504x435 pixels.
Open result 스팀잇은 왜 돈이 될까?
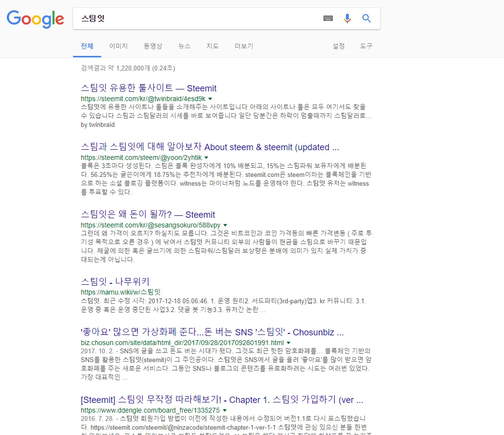pyautogui.click(x=148, y=214)
